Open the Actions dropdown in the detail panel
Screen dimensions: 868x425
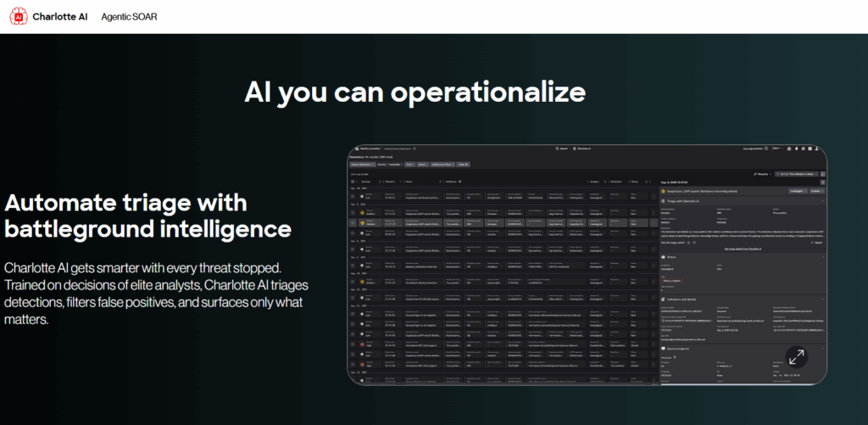815,191
